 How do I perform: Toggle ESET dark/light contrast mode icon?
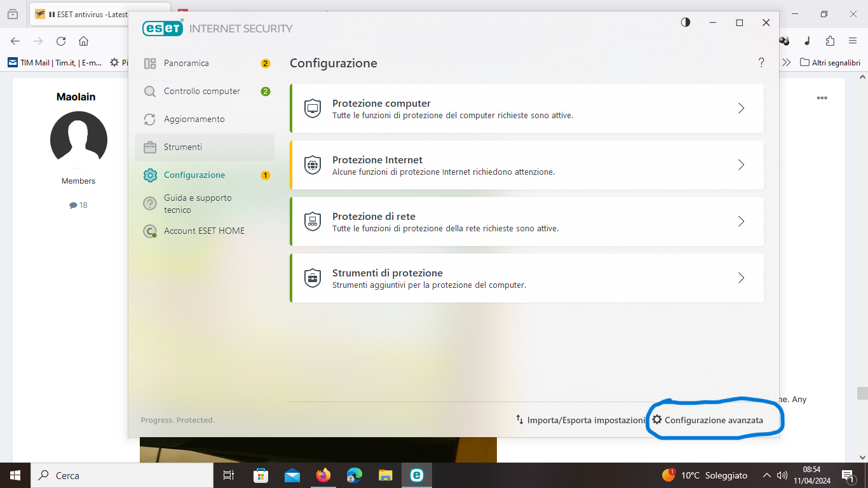click(x=686, y=22)
